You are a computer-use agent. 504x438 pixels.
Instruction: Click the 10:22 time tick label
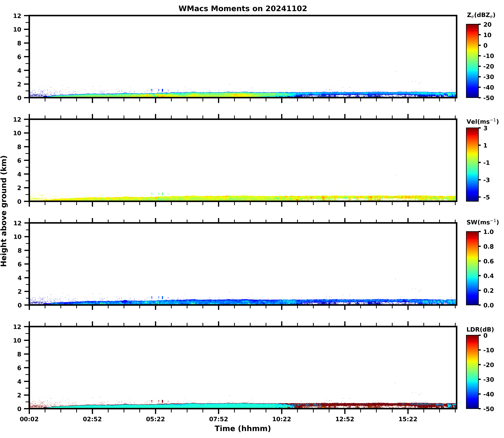click(281, 419)
